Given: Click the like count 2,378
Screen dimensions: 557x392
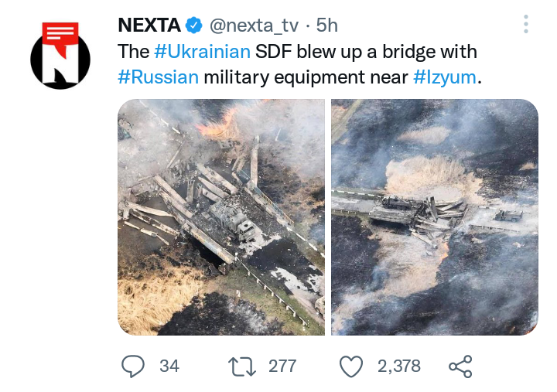Looking at the screenshot, I should tap(399, 366).
